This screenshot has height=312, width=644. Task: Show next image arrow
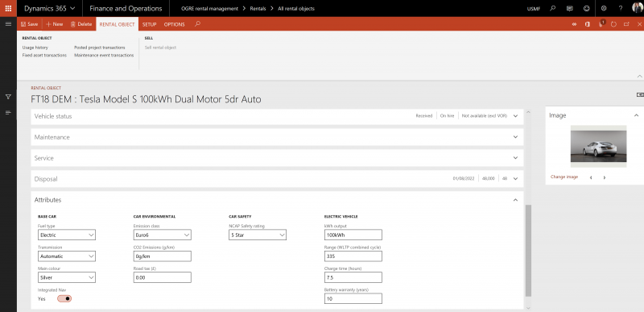(605, 177)
